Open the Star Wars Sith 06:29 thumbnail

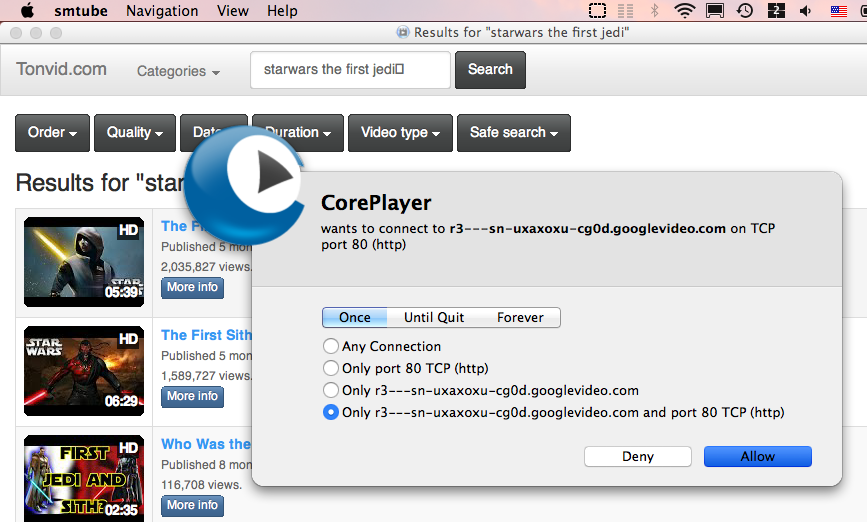(84, 371)
